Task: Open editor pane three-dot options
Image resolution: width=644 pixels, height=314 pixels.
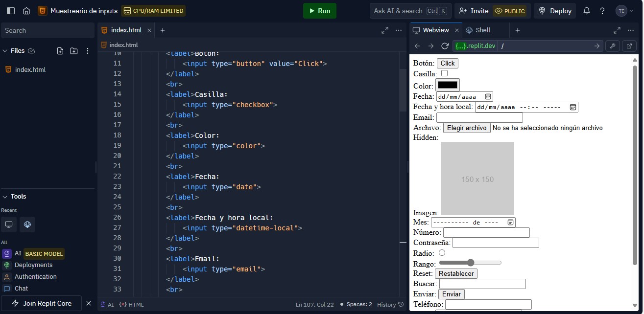Action: 399,30
